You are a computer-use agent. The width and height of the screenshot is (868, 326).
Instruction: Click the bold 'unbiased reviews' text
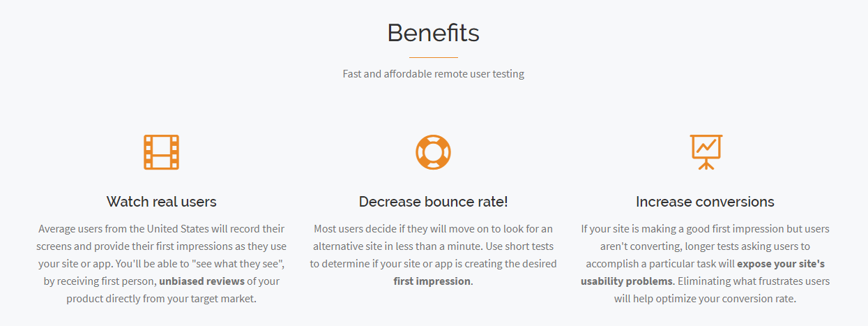202,281
